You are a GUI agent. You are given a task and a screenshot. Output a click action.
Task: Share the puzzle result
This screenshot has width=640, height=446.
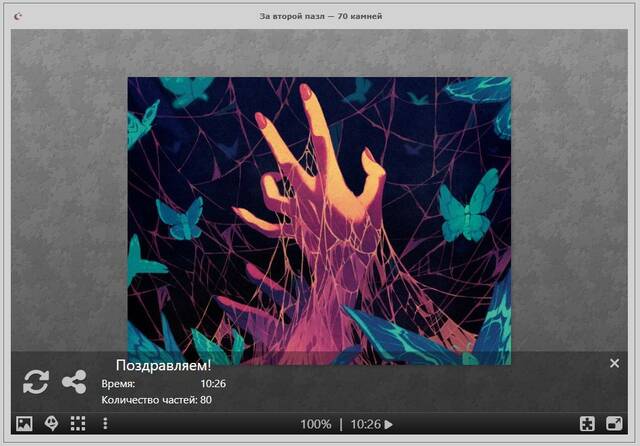point(74,382)
